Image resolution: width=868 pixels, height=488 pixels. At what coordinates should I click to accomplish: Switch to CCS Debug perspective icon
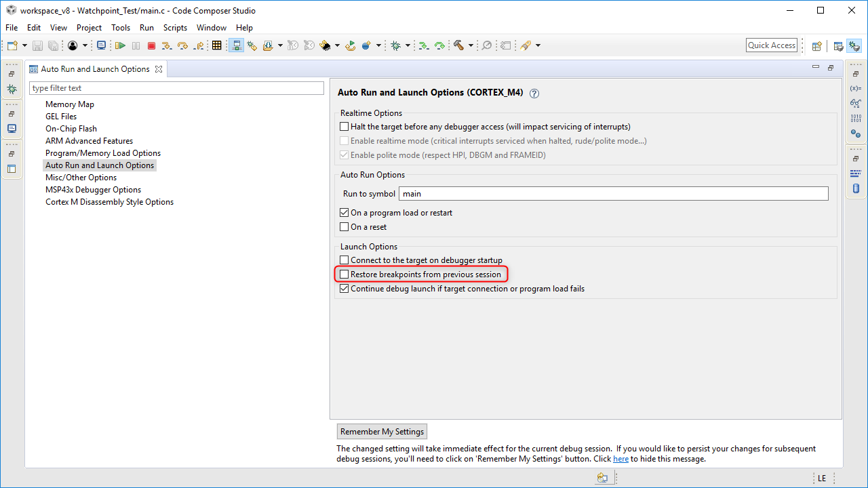pos(854,45)
